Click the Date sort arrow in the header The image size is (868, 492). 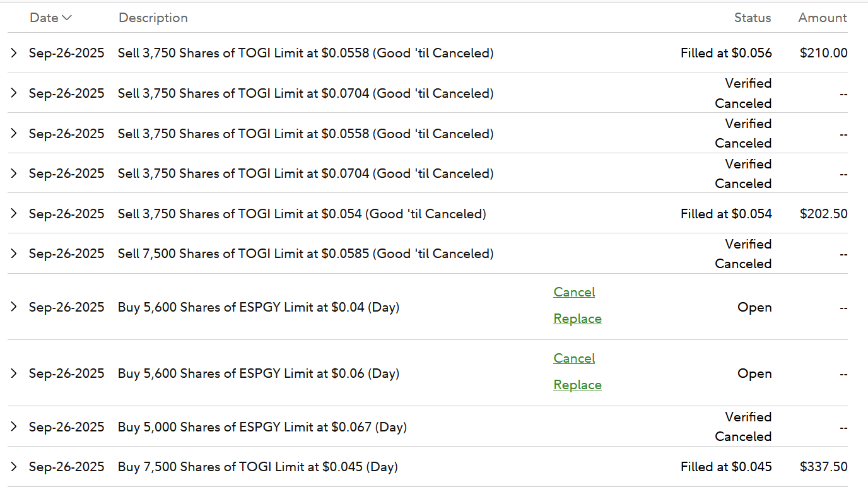[66, 18]
